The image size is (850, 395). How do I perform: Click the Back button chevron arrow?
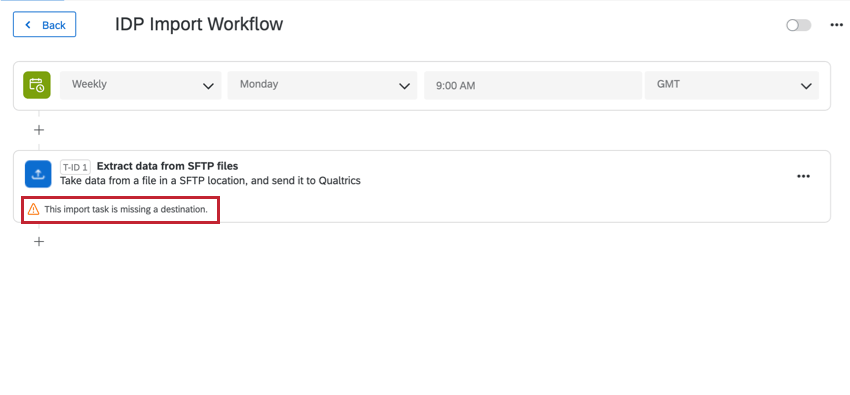click(x=28, y=25)
